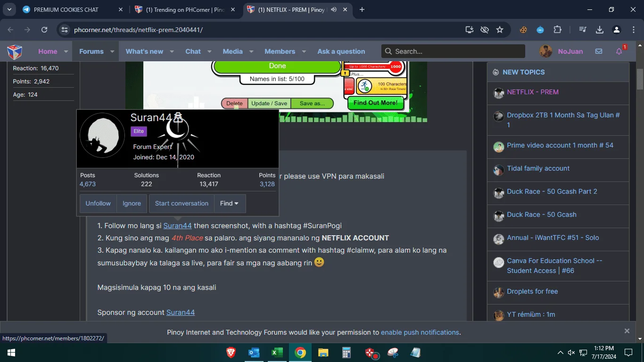
Task: Open the browser extensions puzzle icon
Action: 557,30
